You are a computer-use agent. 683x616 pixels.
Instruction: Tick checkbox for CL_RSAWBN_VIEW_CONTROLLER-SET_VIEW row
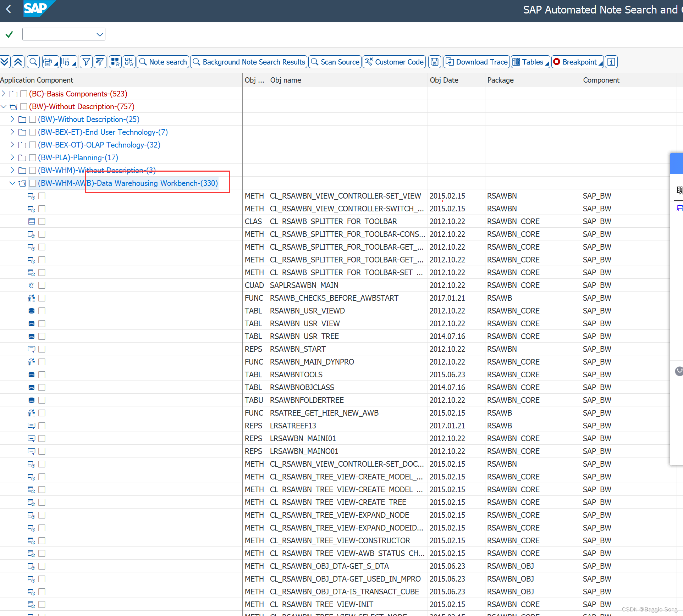pos(42,196)
